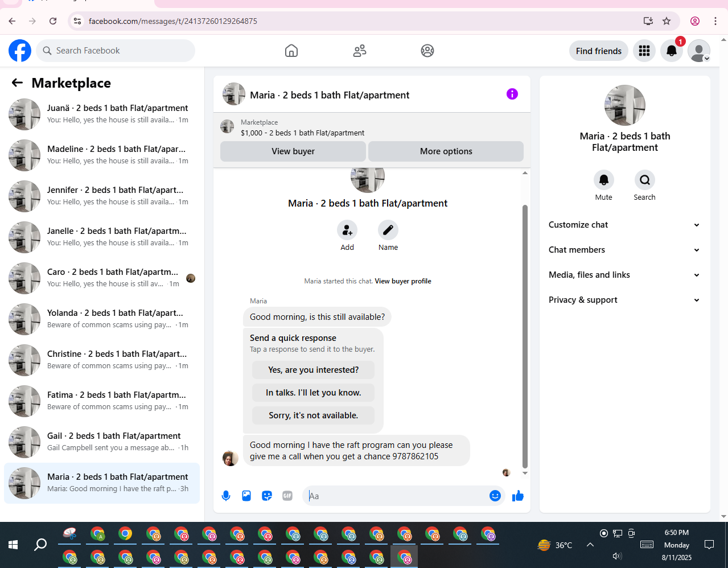
Task: Open the Gail conversation
Action: [102, 442]
